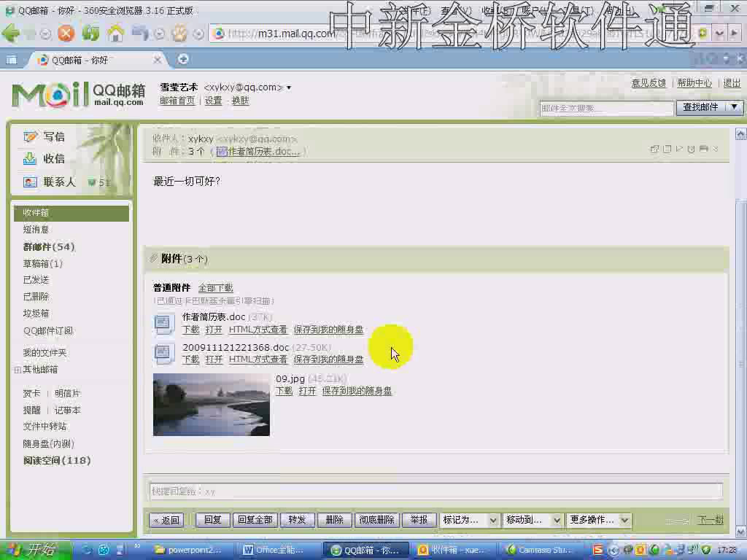
Task: Click the 彻底删除 button
Action: 376,520
